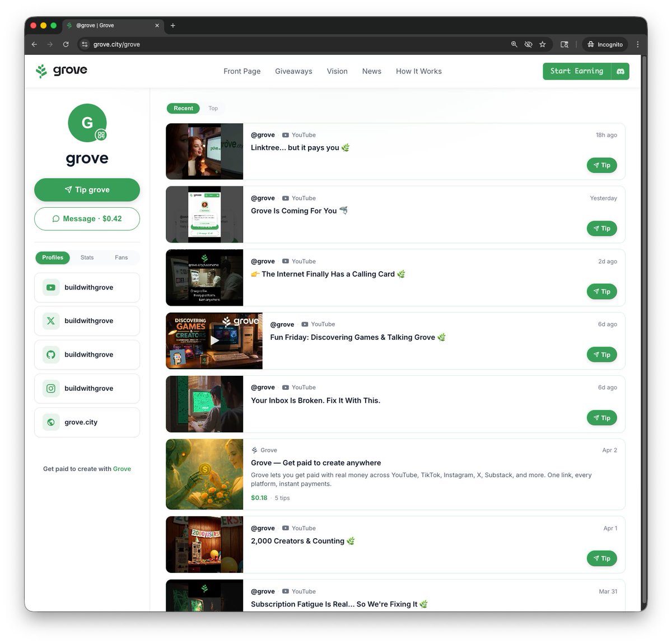Open the X buildwithgrove profile
The width and height of the screenshot is (672, 644).
(x=87, y=321)
